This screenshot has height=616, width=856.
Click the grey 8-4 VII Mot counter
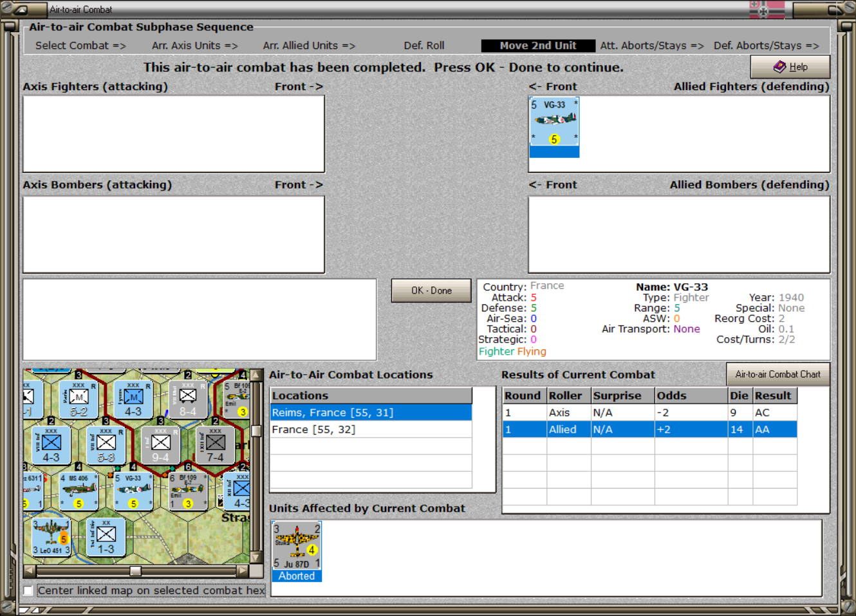[188, 400]
